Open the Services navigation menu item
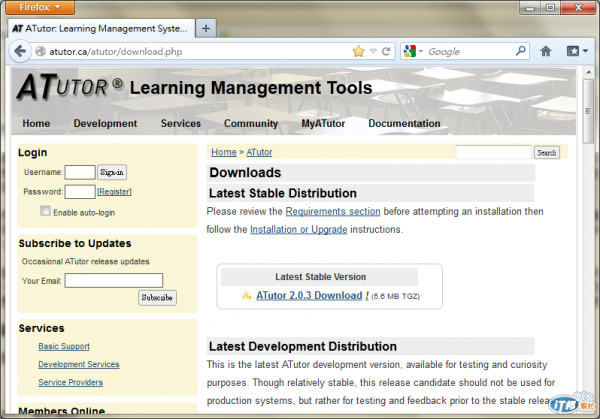The height and width of the screenshot is (419, 600). click(x=181, y=123)
